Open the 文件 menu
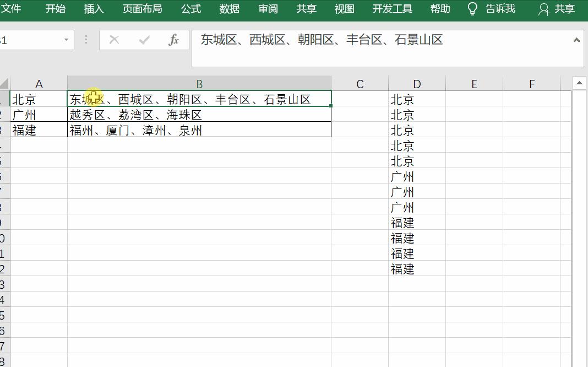588x367 pixels. coord(14,9)
